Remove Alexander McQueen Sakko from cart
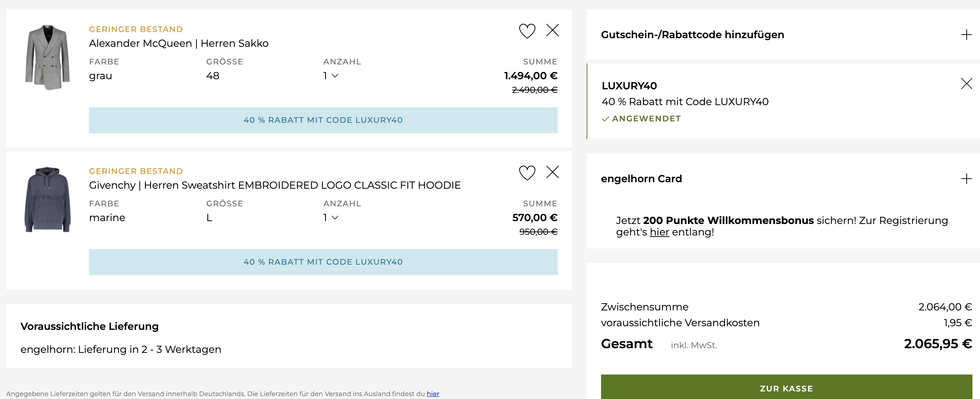Screen dimensions: 980x399 [552, 30]
